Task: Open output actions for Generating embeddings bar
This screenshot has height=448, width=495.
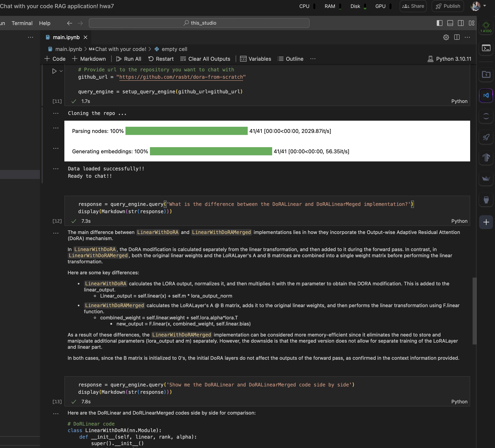Action: (x=56, y=148)
